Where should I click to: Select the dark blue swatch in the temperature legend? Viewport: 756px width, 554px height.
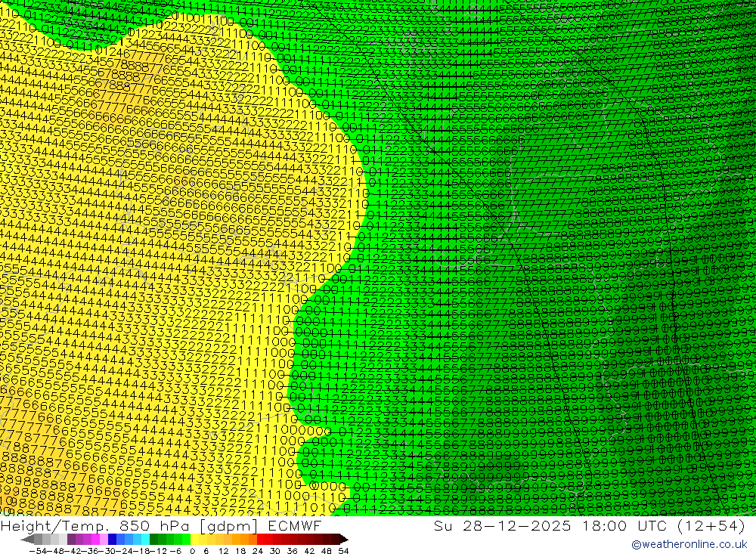(112, 540)
